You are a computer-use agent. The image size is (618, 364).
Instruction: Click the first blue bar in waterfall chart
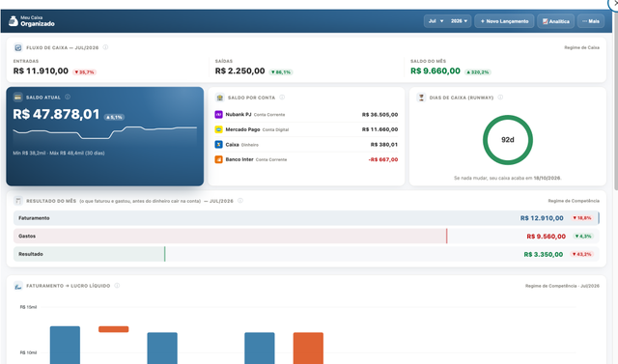[65, 345]
